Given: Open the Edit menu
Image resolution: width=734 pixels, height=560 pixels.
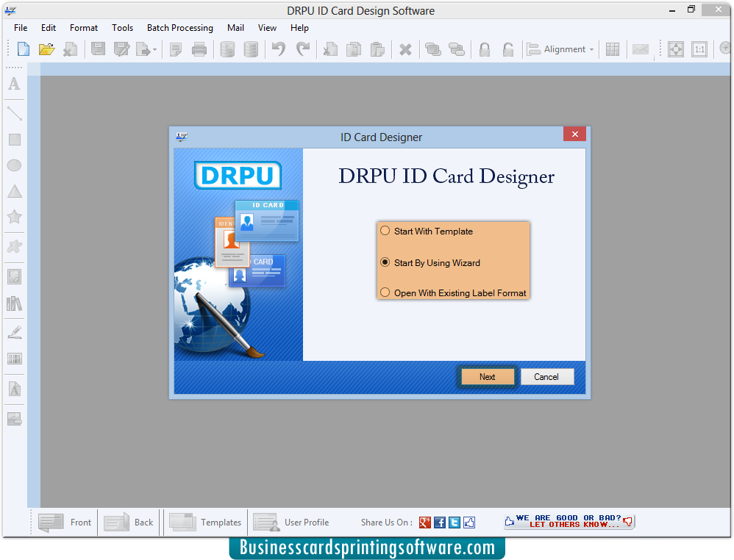Looking at the screenshot, I should coord(49,28).
